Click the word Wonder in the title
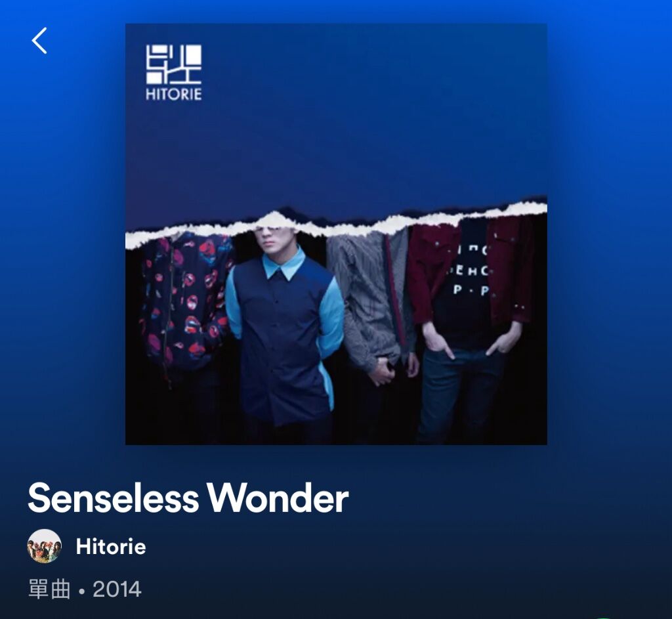The height and width of the screenshot is (619, 672). click(278, 498)
